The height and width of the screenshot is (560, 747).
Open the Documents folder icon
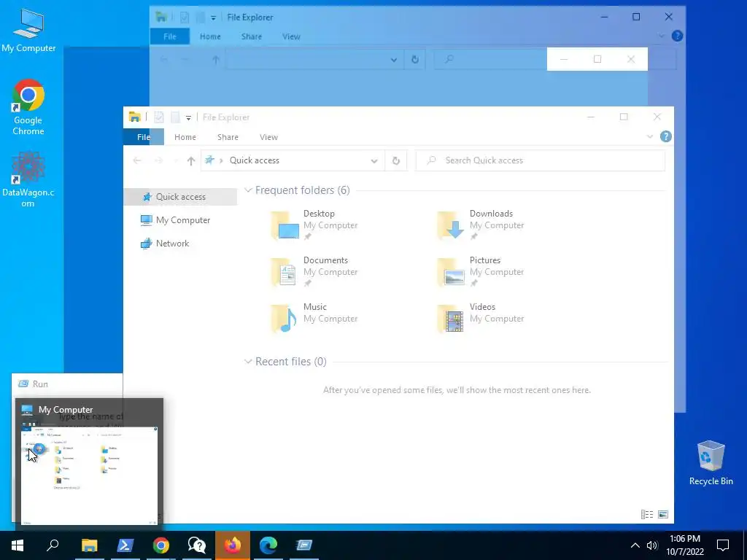point(284,273)
